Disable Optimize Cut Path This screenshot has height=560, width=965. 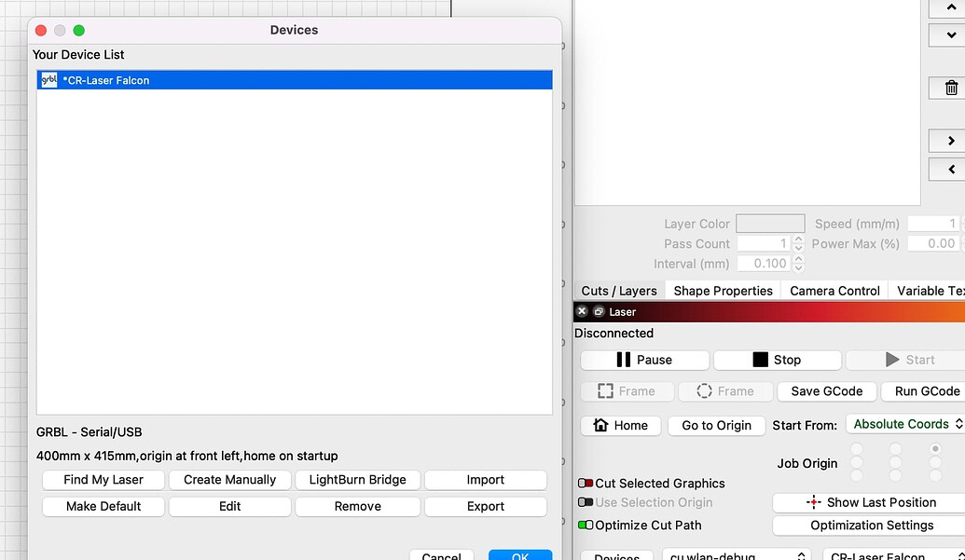tap(586, 525)
